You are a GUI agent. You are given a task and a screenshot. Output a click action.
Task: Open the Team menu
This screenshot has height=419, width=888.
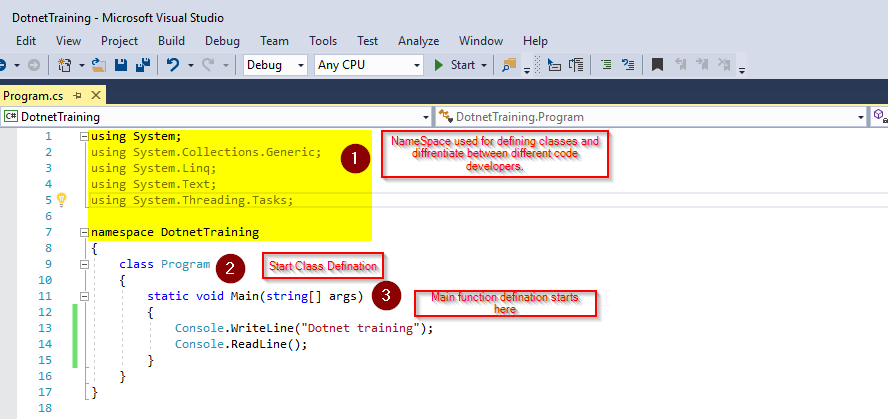[x=274, y=41]
